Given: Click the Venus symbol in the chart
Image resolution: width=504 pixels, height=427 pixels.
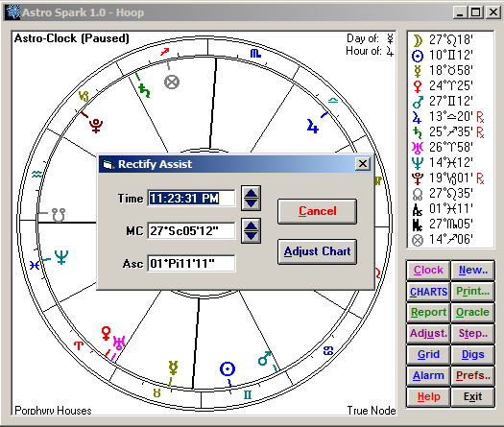Looking at the screenshot, I should point(106,334).
